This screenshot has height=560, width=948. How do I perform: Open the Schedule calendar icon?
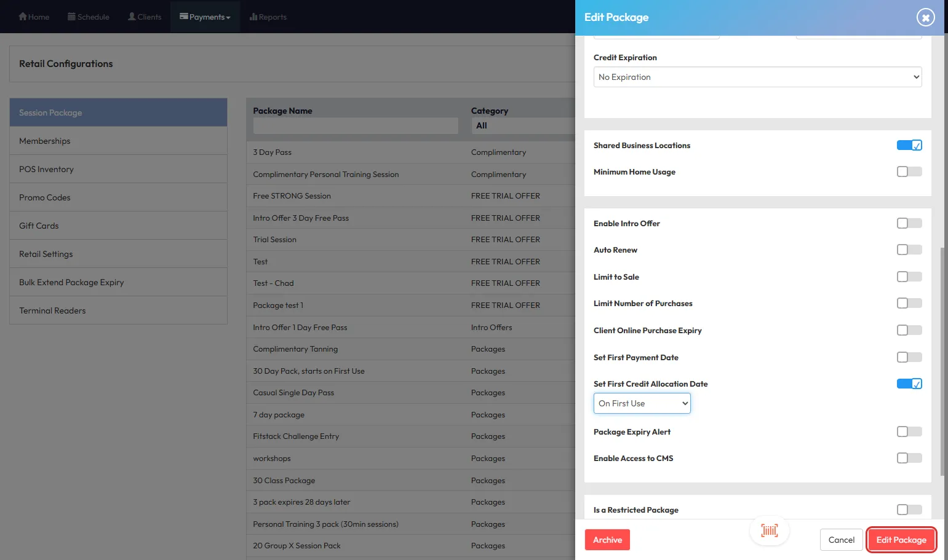pos(71,17)
